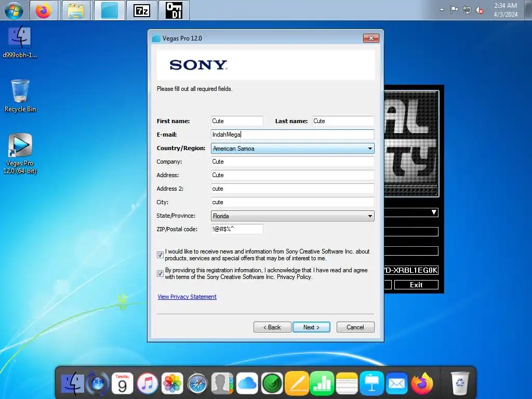This screenshot has width=532, height=399.
Task: Click the Next > button
Action: (x=311, y=327)
